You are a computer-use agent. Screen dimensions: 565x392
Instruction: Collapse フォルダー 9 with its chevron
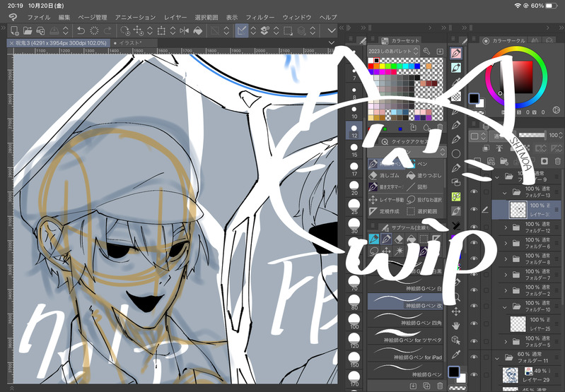pyautogui.click(x=497, y=177)
